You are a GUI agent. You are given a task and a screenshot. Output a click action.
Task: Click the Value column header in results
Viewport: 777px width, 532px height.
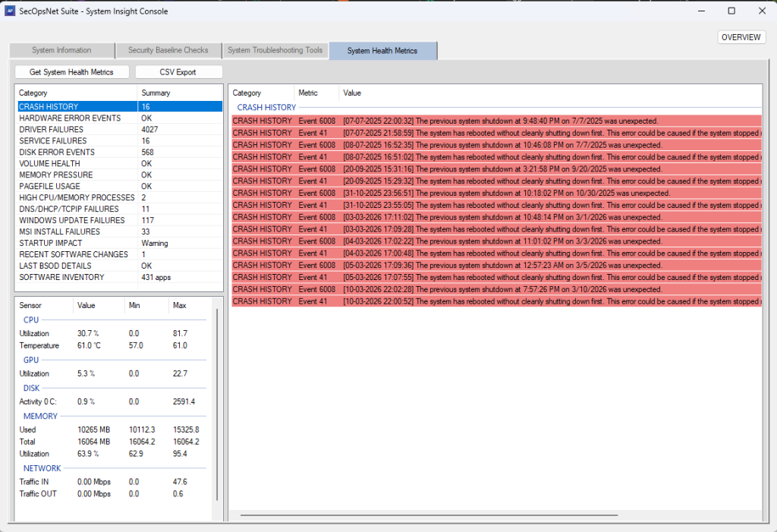(x=352, y=93)
